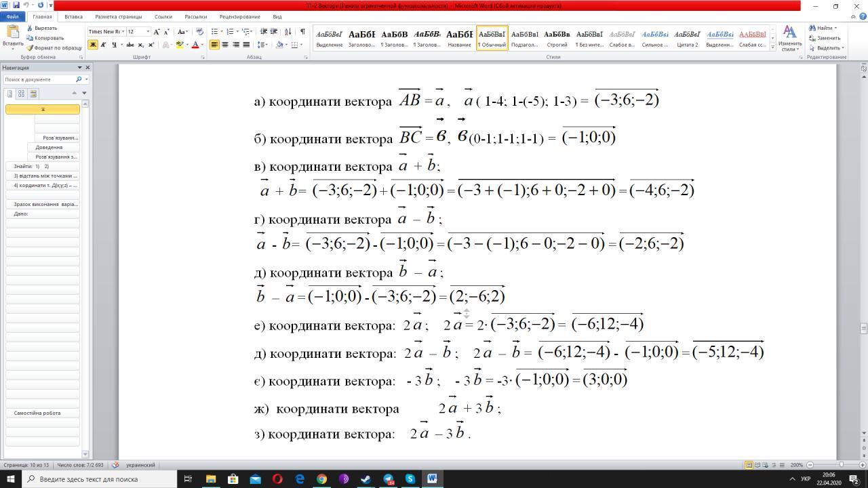Click the bulleted list icon
This screenshot has height=488, width=868.
215,31
